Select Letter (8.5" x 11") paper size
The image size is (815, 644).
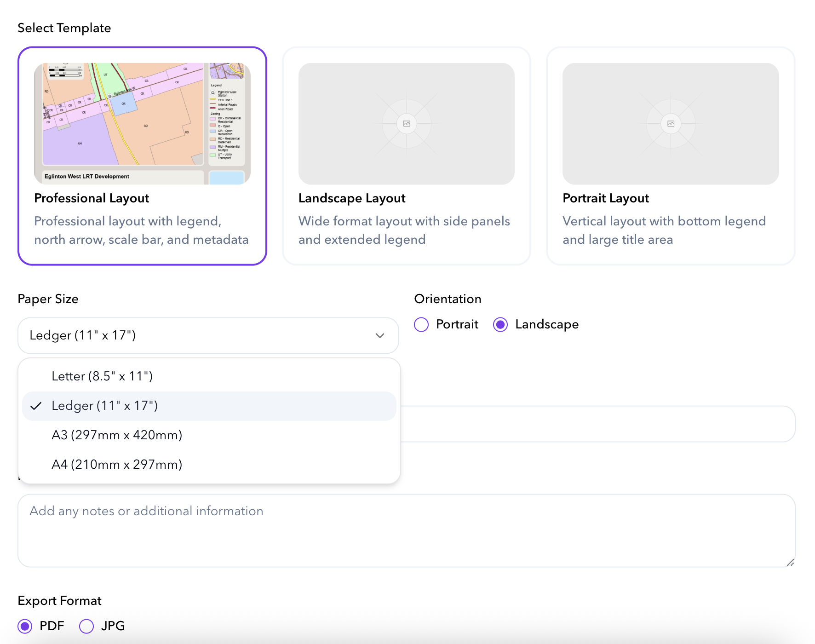coord(102,376)
